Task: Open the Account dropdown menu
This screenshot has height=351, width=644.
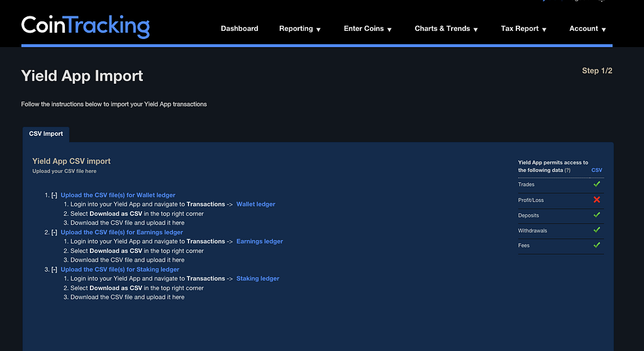Action: click(587, 28)
